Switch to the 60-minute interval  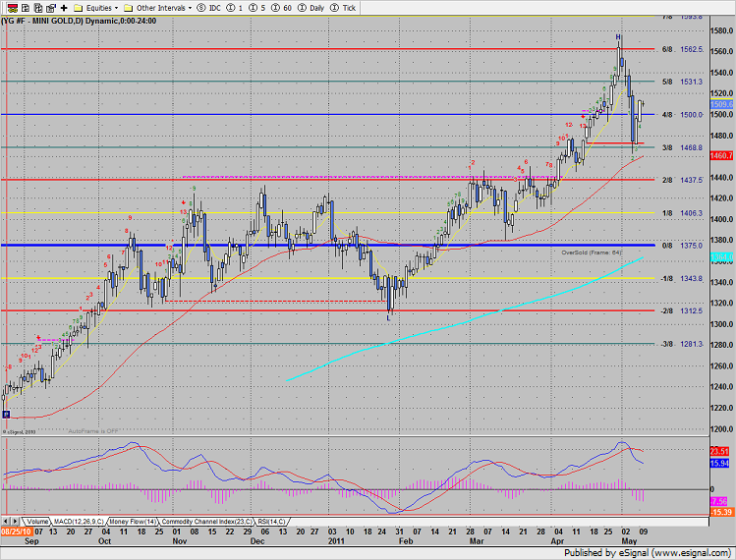tap(282, 8)
